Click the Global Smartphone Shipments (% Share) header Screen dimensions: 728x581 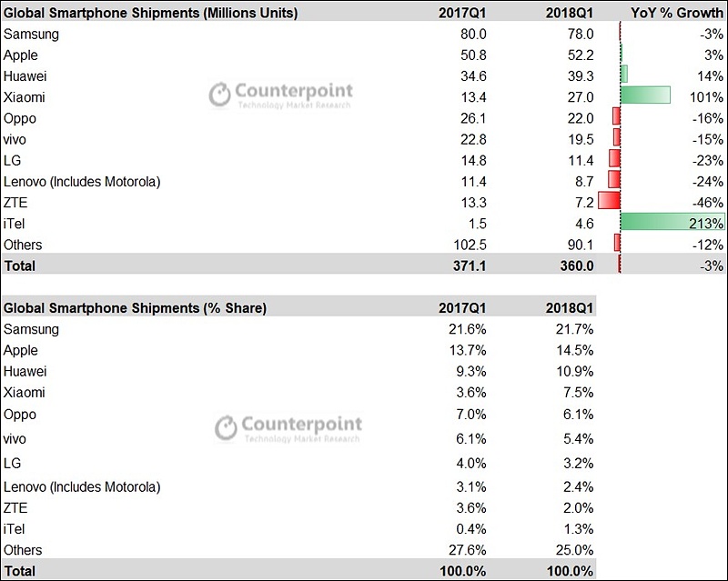135,308
